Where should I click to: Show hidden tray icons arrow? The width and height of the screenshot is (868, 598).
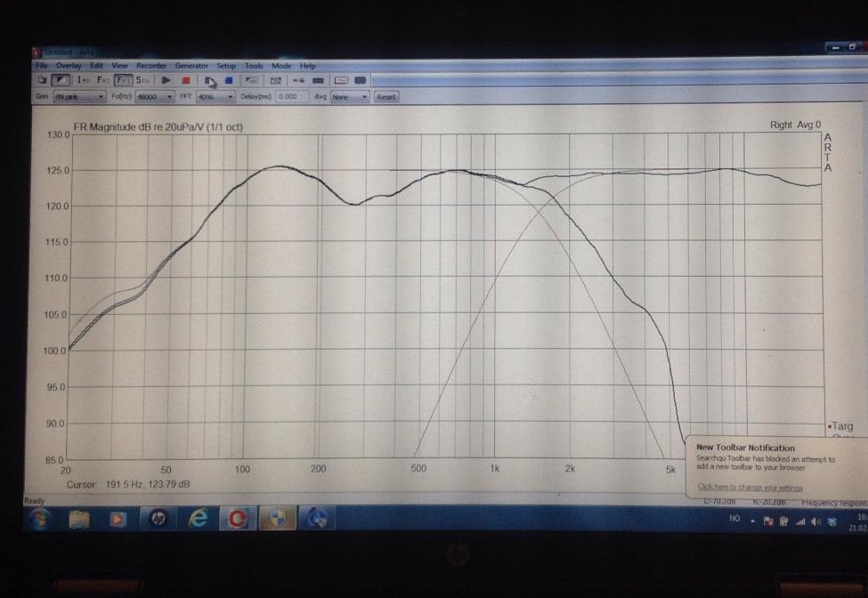tap(753, 521)
